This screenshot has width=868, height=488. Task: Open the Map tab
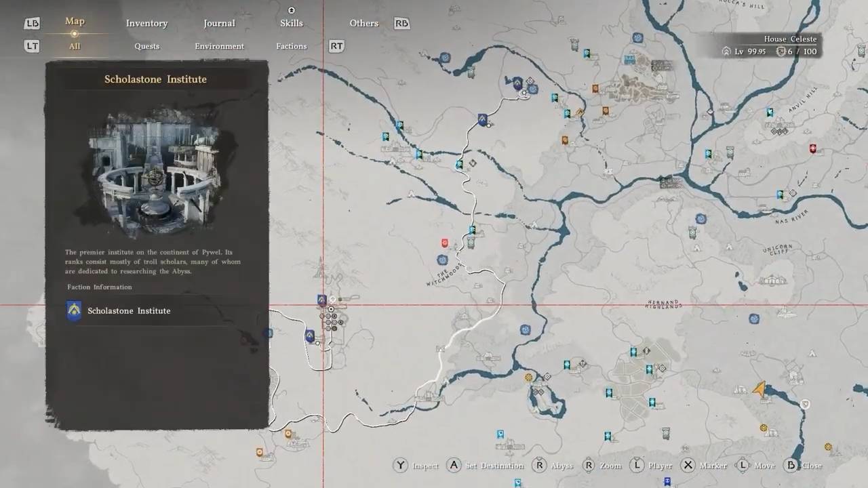click(x=75, y=22)
